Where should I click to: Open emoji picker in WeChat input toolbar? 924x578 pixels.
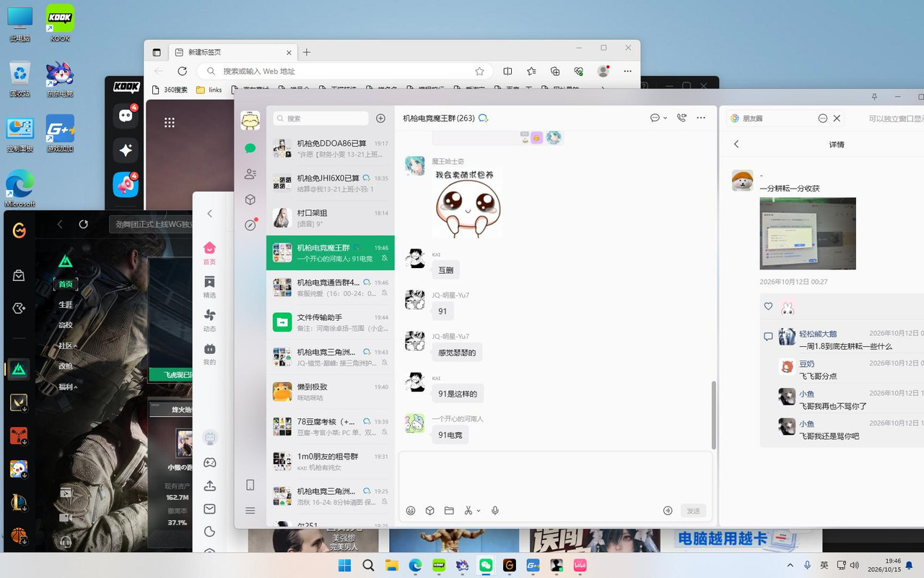pos(411,510)
